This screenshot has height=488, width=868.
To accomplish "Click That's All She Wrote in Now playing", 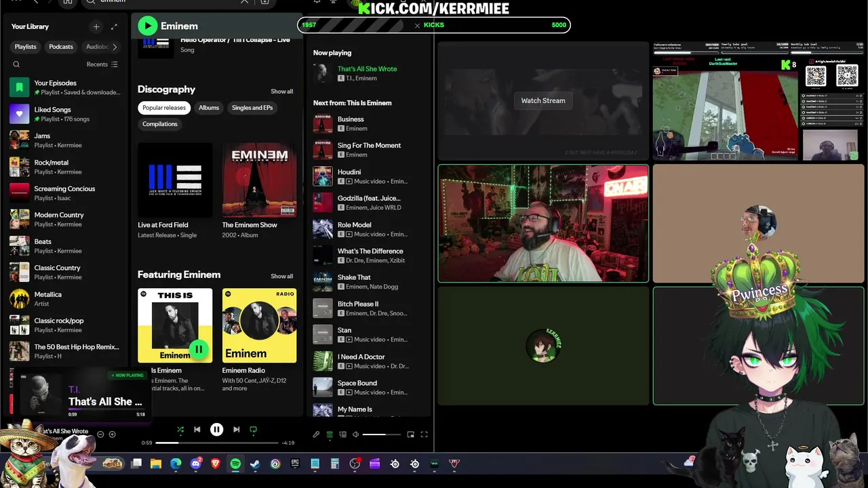I will tap(367, 69).
